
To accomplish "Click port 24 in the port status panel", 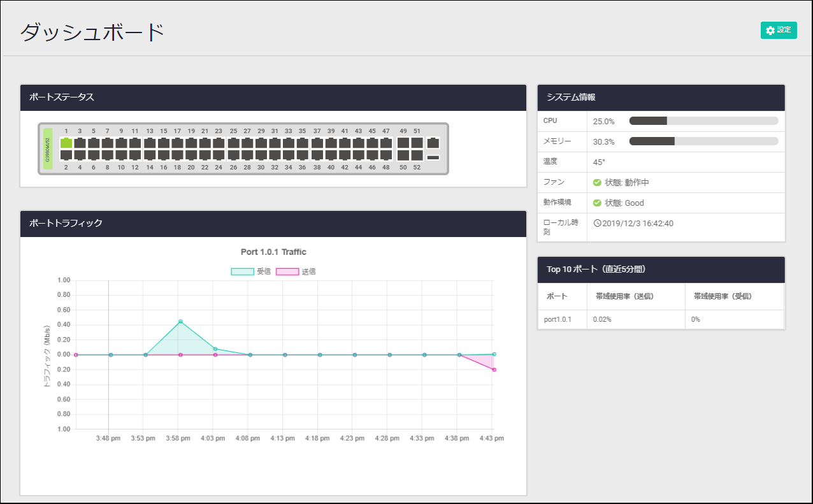I will coord(219,155).
